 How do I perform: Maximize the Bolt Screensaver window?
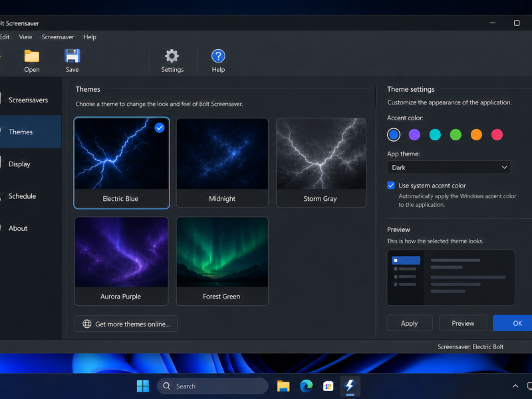pos(517,23)
